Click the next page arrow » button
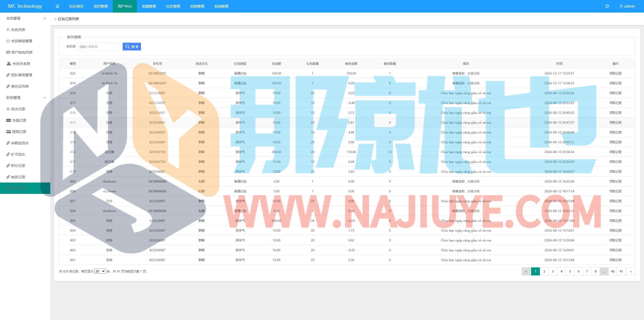The width and height of the screenshot is (644, 320). click(631, 271)
